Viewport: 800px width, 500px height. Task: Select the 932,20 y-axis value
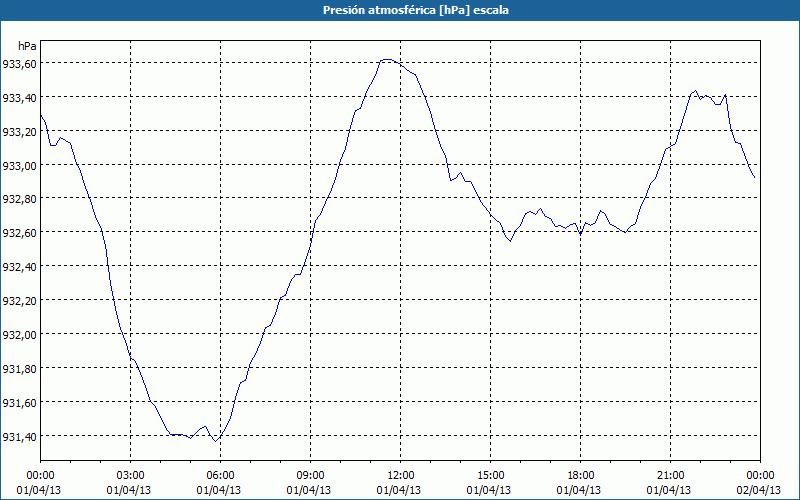click(x=19, y=301)
